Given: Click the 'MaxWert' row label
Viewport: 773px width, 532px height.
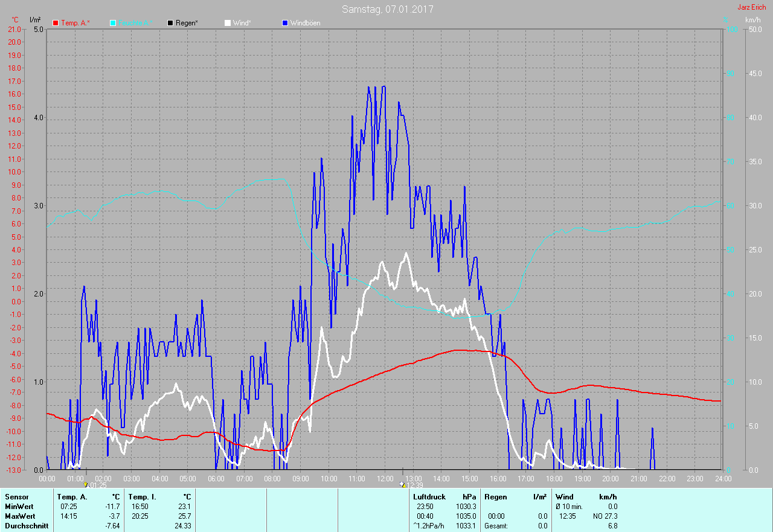Looking at the screenshot, I should point(20,516).
